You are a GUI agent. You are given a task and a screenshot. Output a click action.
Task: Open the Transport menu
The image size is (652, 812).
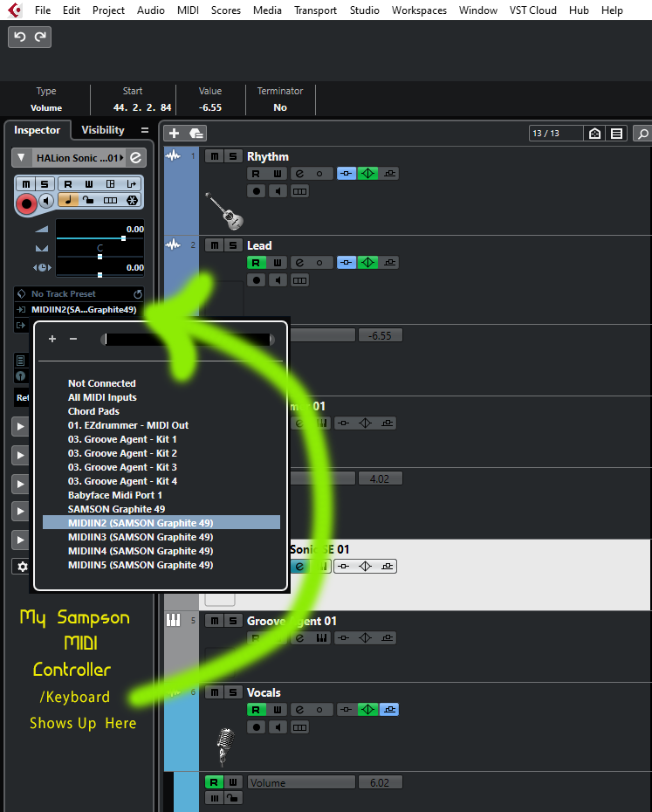(x=315, y=10)
